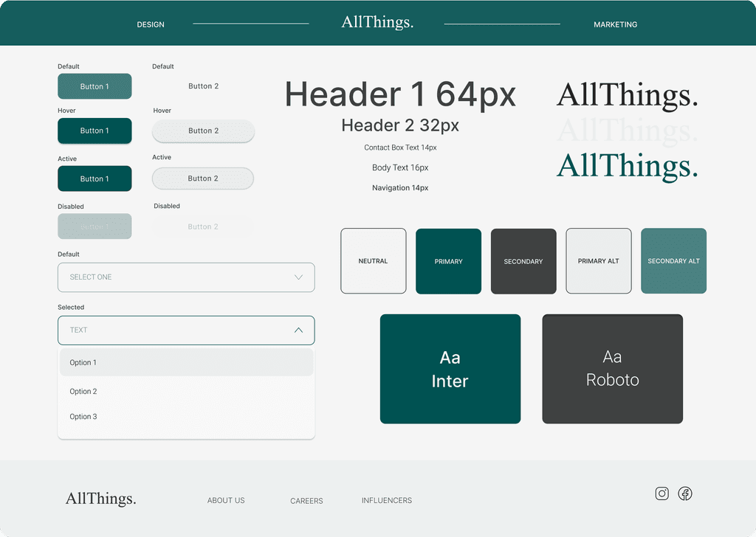Viewport: 756px width, 537px height.
Task: Select the Roboto font card
Action: (612, 369)
